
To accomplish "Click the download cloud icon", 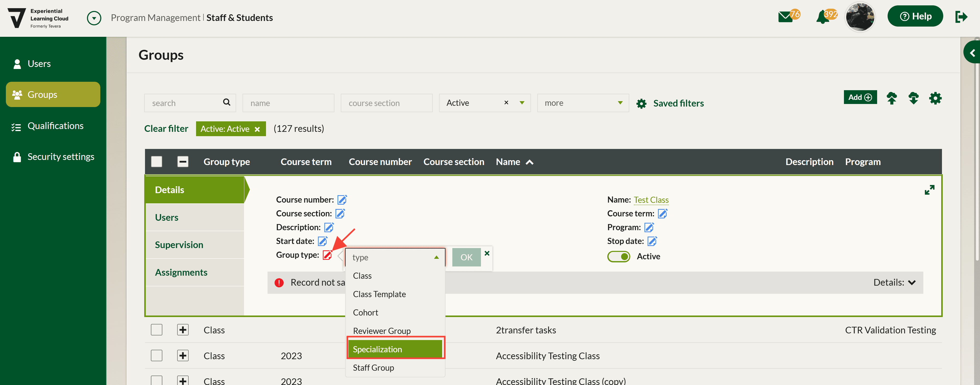I will click(x=913, y=98).
